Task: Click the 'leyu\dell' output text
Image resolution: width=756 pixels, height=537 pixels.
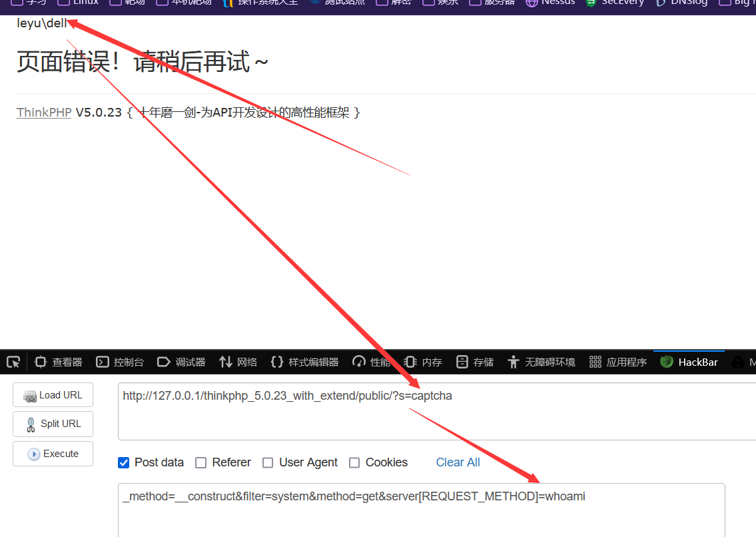Action: (41, 23)
